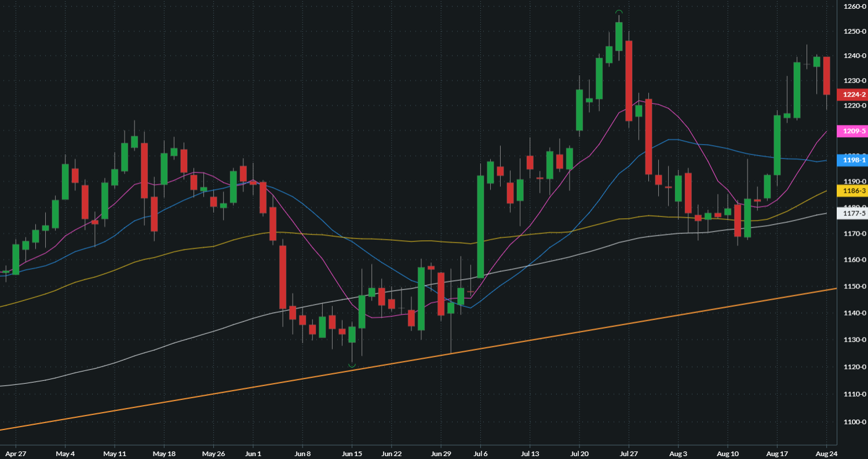Click the green swing-high marker above the peak candle
The width and height of the screenshot is (868, 459).
coord(619,12)
